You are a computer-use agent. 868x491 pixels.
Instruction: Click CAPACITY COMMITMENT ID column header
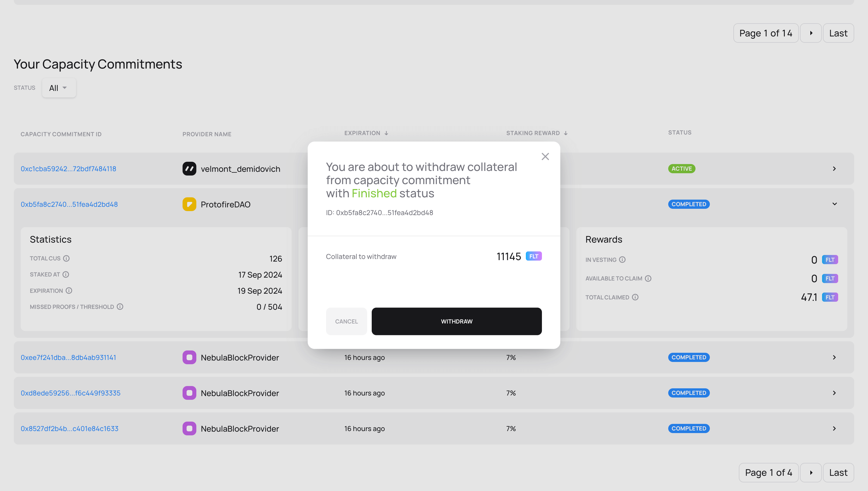[x=61, y=134]
